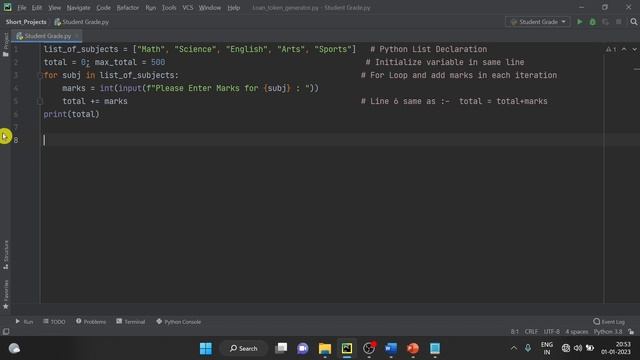
Task: Open the weather widget on the taskbar
Action: tap(14, 348)
